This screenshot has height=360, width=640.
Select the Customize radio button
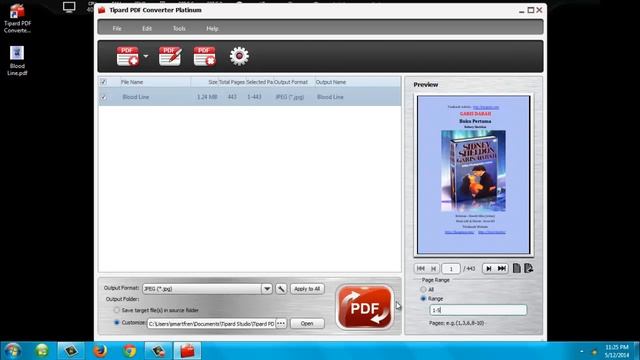click(x=117, y=322)
